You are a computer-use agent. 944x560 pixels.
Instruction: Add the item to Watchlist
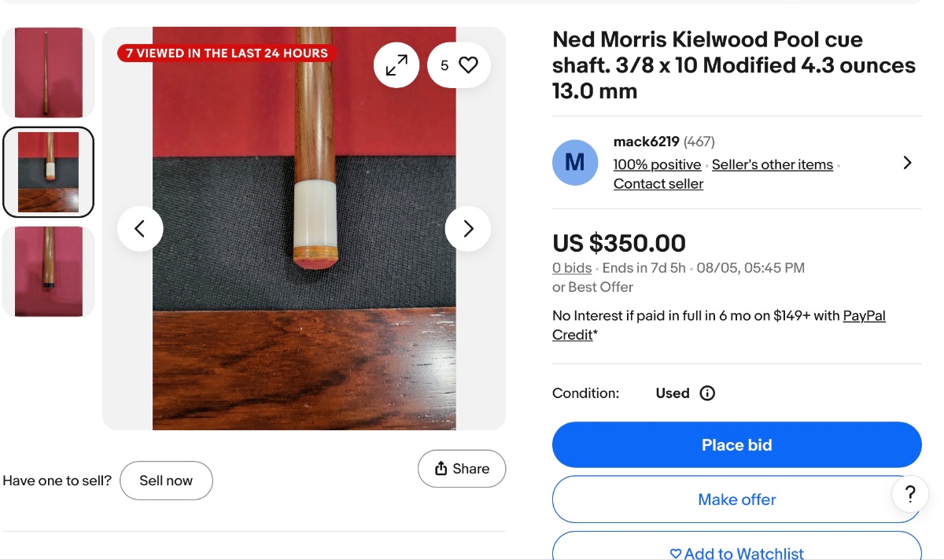coord(736,551)
